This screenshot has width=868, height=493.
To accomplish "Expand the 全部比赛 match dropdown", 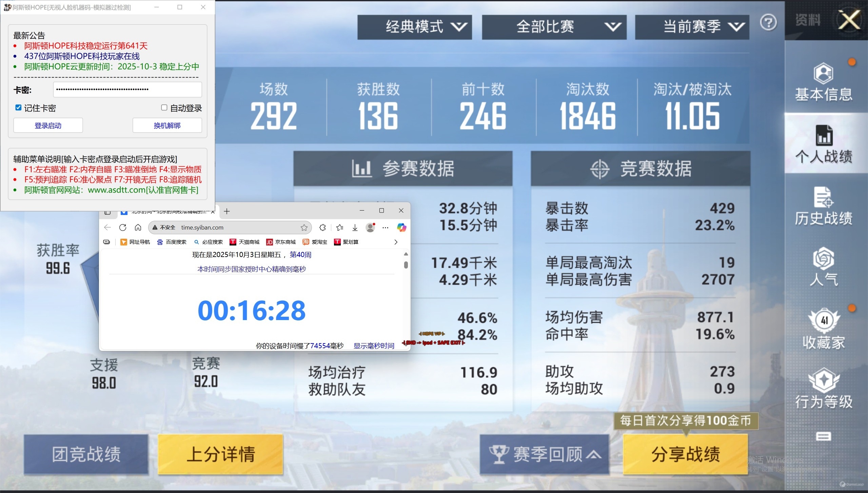I will coord(554,27).
